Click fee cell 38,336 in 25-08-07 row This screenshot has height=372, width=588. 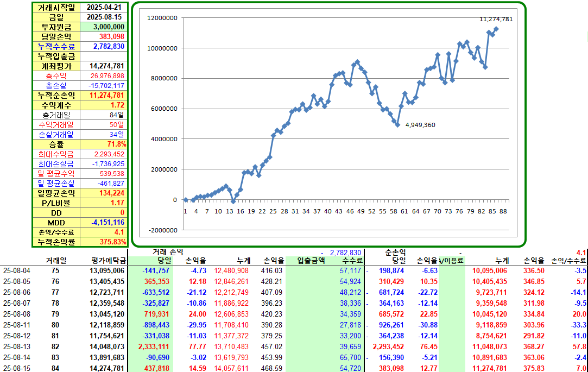pos(350,304)
